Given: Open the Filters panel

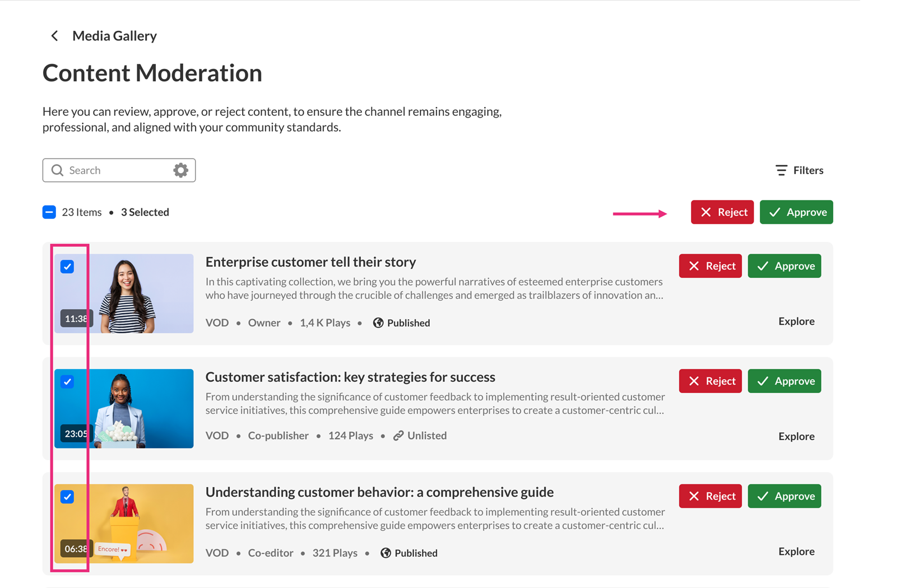Looking at the screenshot, I should [799, 170].
